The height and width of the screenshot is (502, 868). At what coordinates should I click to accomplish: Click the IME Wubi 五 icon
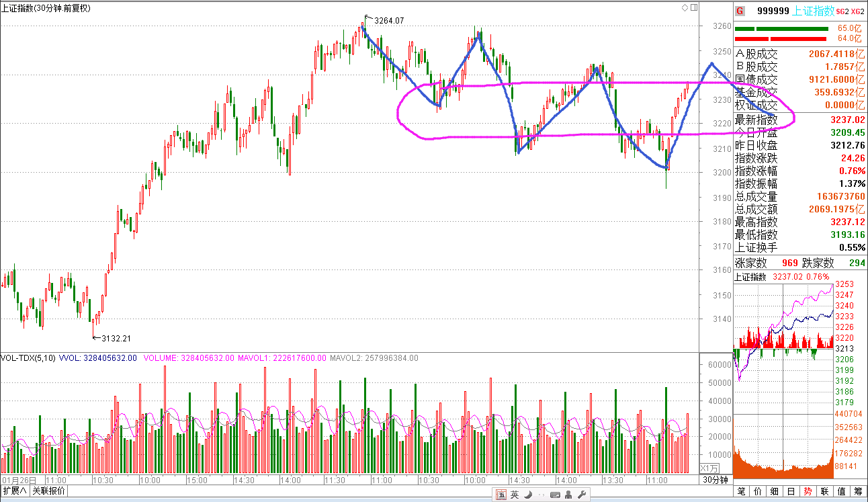coord(501,495)
